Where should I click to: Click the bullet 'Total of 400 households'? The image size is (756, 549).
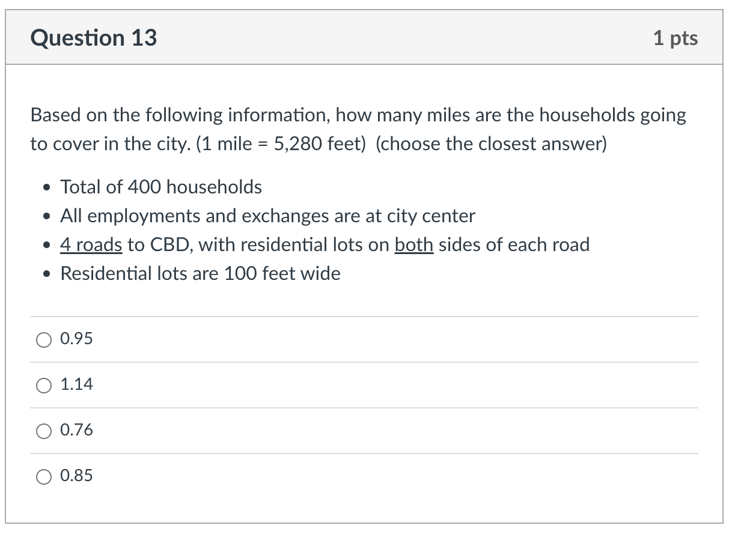pyautogui.click(x=160, y=187)
